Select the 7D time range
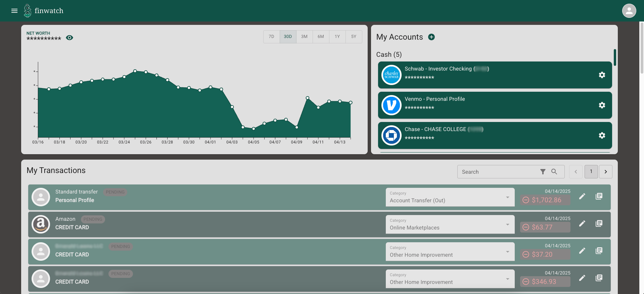This screenshot has height=294, width=644. pyautogui.click(x=271, y=37)
